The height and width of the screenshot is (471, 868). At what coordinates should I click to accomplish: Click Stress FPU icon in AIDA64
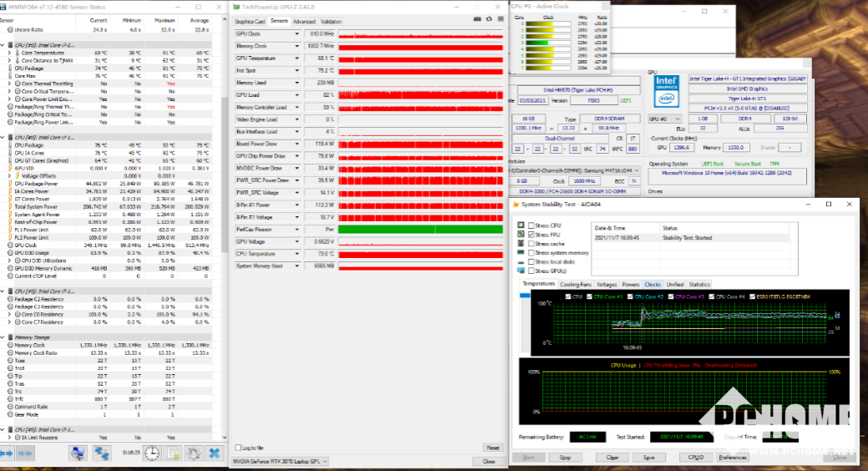point(521,235)
